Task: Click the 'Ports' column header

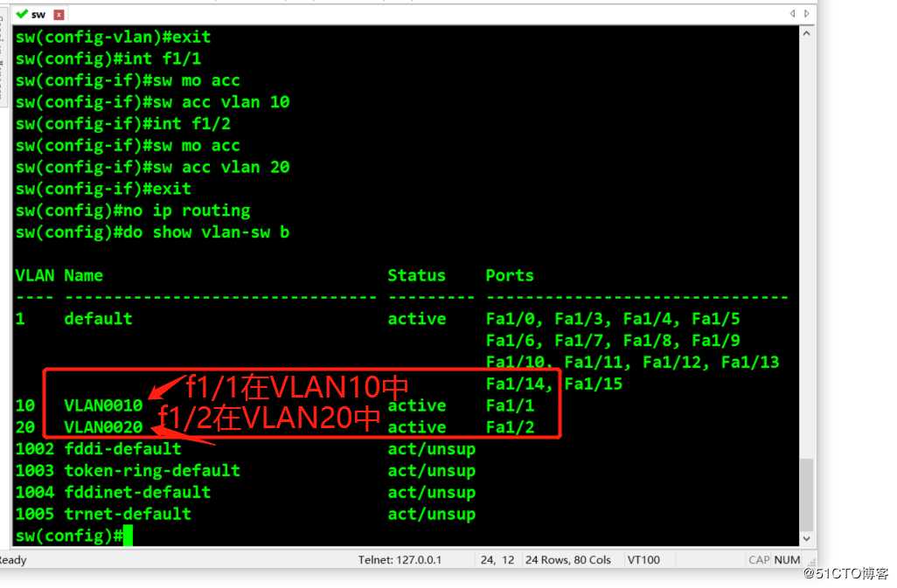Action: [x=510, y=276]
